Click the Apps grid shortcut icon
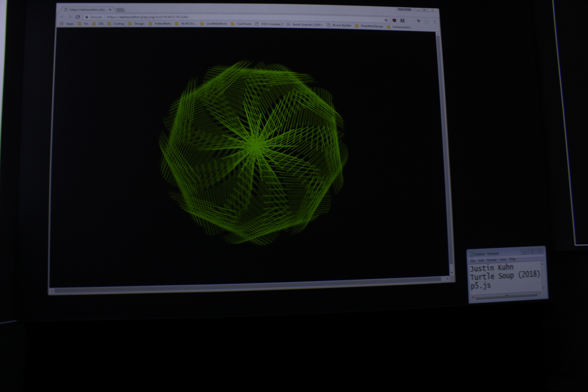 coord(62,23)
